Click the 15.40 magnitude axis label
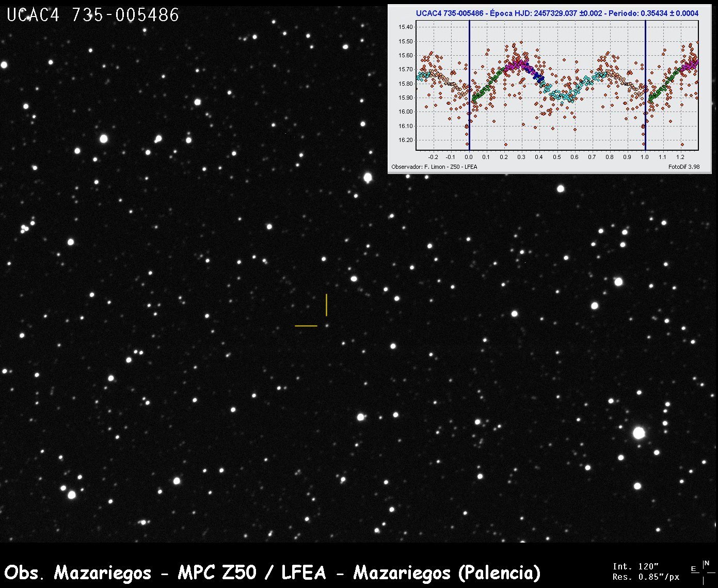718x588 pixels. click(x=406, y=27)
